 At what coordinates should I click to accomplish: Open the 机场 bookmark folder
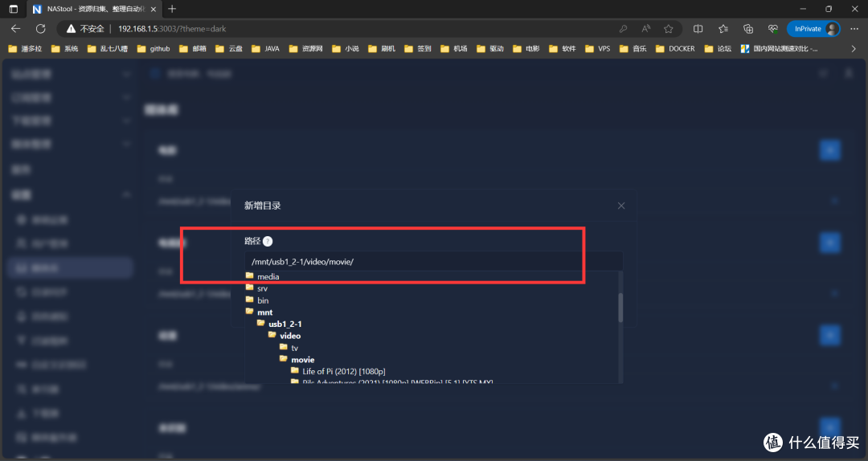pyautogui.click(x=454, y=49)
